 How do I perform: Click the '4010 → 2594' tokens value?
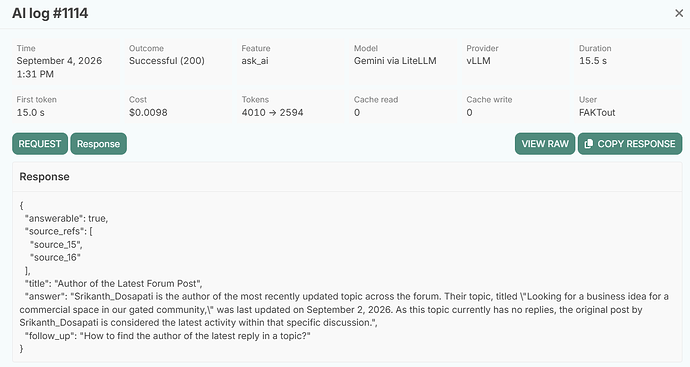[272, 113]
